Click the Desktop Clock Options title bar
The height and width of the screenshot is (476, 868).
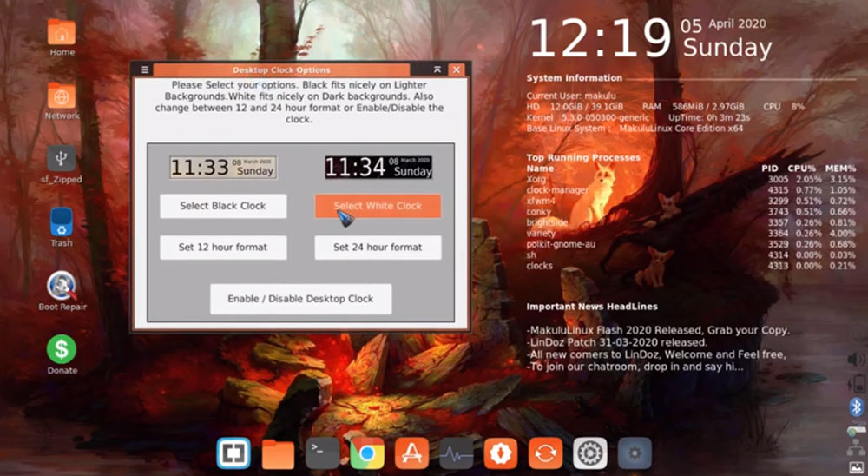click(x=281, y=69)
